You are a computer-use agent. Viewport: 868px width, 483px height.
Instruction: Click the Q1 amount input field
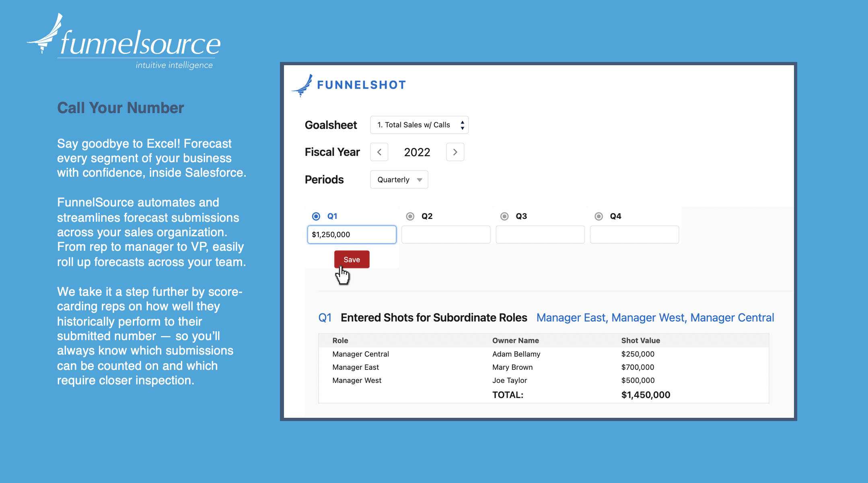click(352, 235)
